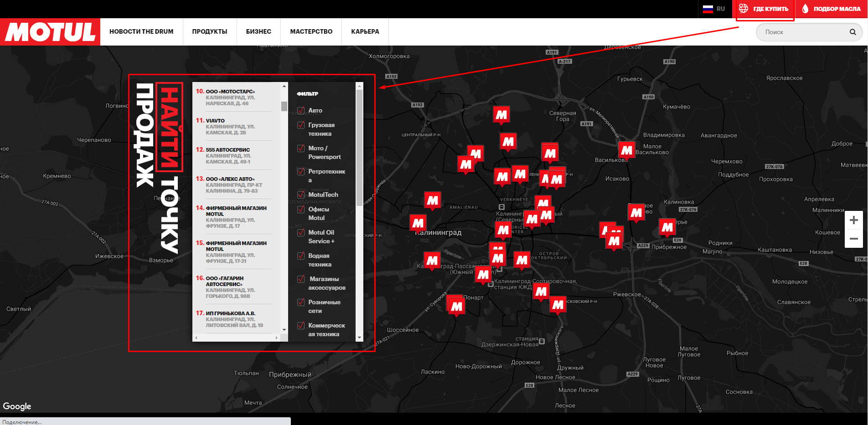
Task: Toggle the Авто filter checkbox
Action: click(x=301, y=110)
